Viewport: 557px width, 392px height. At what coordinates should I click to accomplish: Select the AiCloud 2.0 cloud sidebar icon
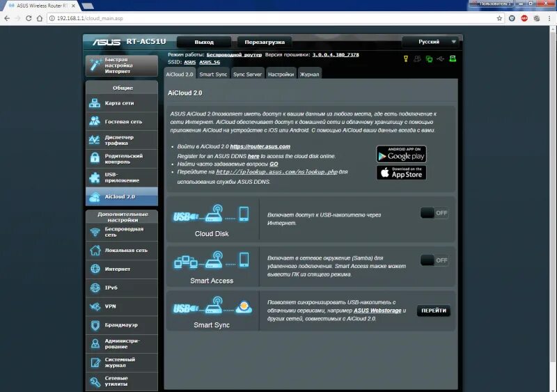pyautogui.click(x=95, y=196)
